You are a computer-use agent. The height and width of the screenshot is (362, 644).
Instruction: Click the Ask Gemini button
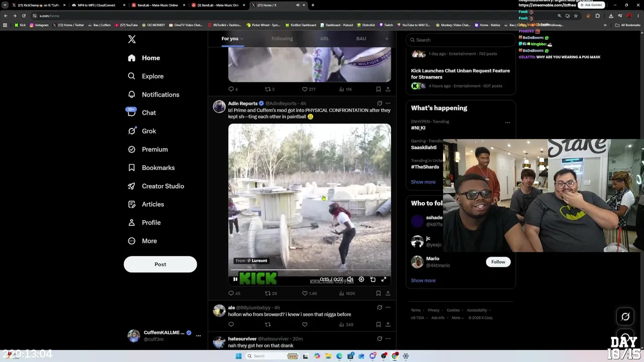591,5
